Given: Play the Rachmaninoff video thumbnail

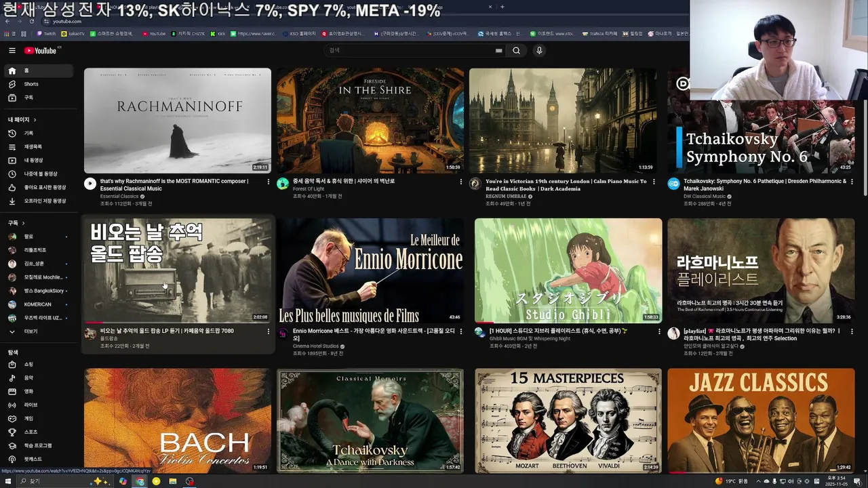Looking at the screenshot, I should [178, 121].
